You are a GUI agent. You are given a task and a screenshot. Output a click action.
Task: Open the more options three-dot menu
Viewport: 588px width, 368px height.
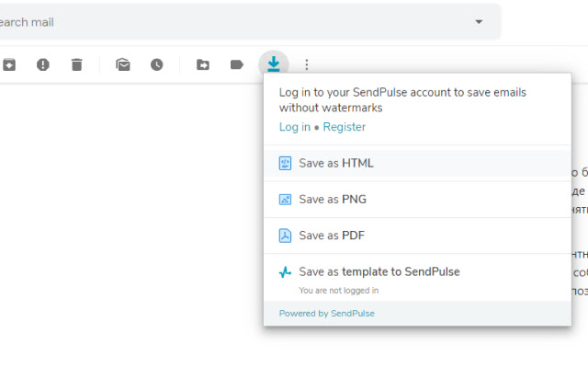307,64
